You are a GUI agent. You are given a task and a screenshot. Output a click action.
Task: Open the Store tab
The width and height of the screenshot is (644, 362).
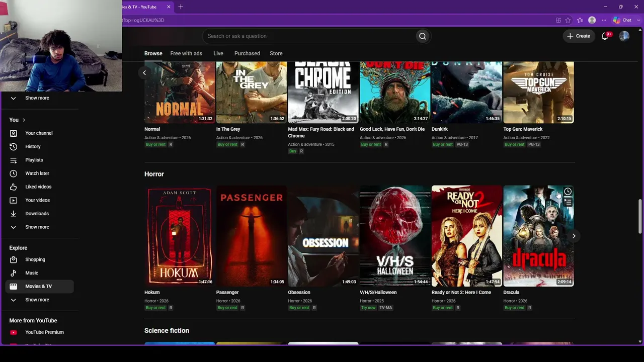click(x=276, y=53)
